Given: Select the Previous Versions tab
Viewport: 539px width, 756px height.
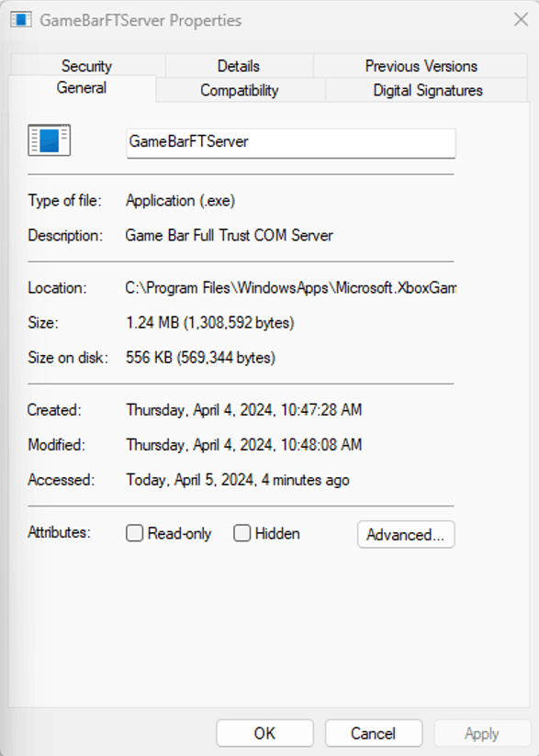Looking at the screenshot, I should [x=421, y=65].
